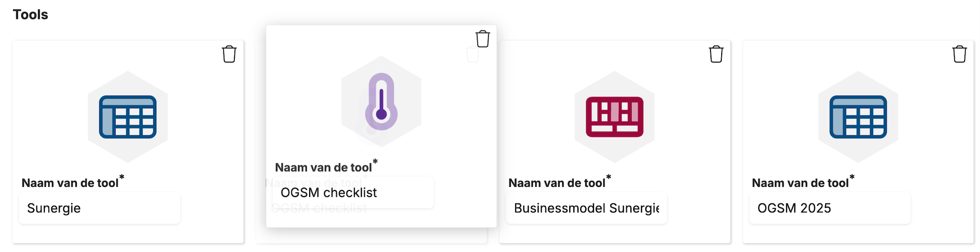The height and width of the screenshot is (252, 980).
Task: Select the blue table icon above Sunergie
Action: (x=128, y=117)
